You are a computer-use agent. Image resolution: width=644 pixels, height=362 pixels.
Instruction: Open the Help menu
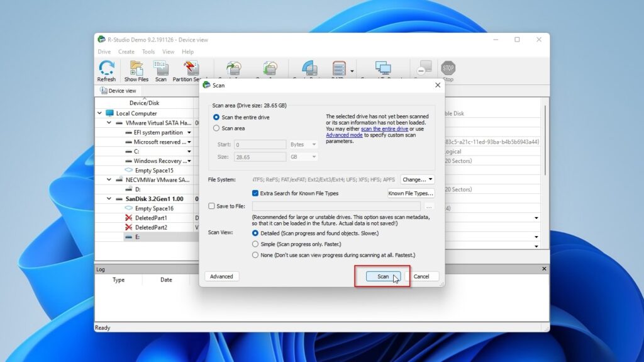[187, 52]
